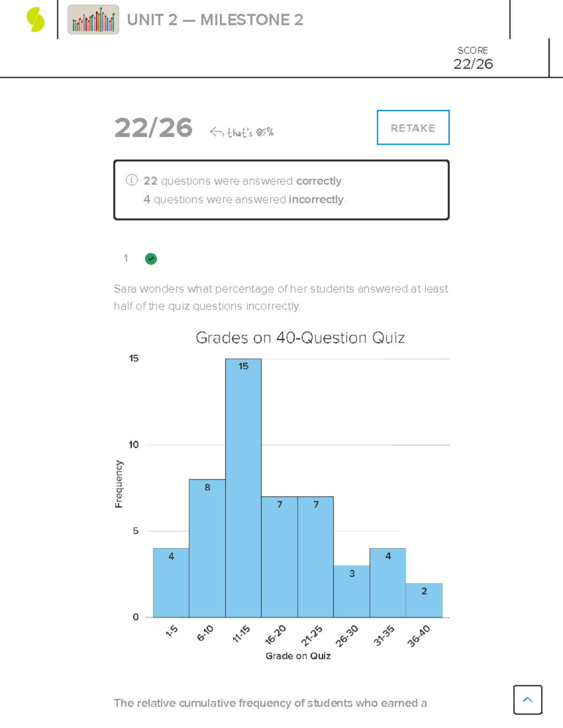Click the info circle icon in the results box
Image resolution: width=563 pixels, height=728 pixels.
click(132, 180)
